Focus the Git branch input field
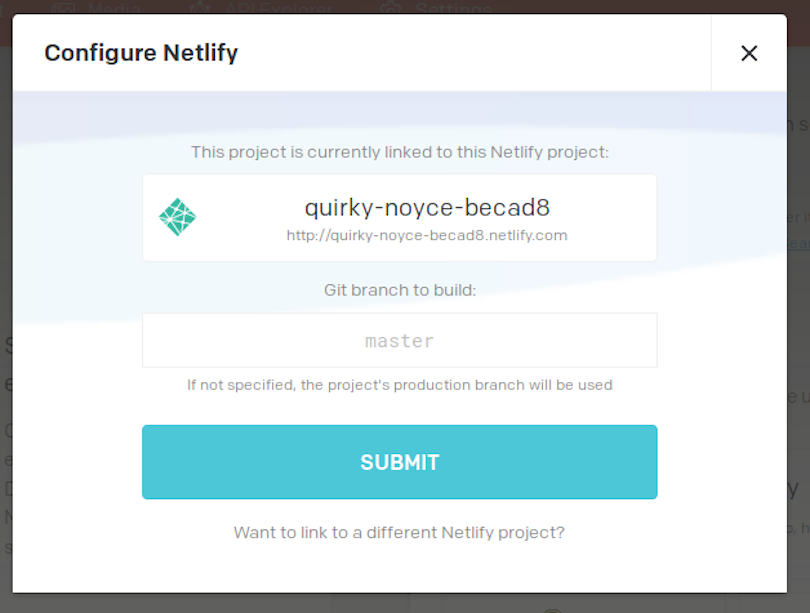 (x=399, y=340)
